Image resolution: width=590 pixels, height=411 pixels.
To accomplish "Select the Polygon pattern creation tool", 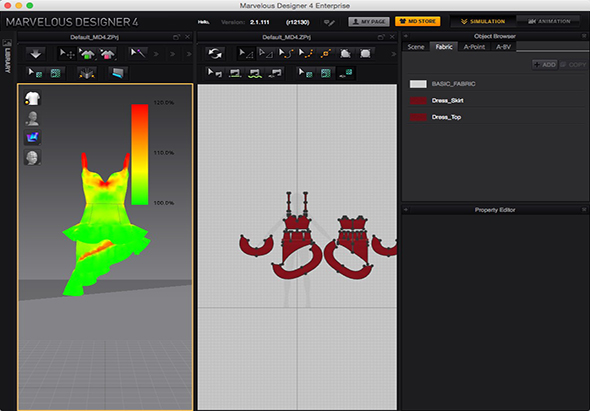I will coord(345,54).
